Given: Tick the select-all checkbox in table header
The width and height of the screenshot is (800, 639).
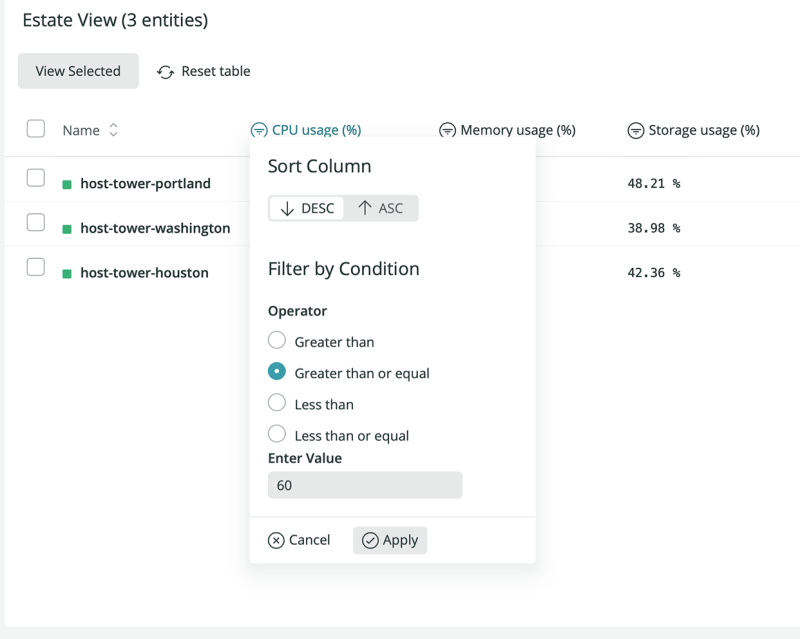Looking at the screenshot, I should pyautogui.click(x=36, y=129).
